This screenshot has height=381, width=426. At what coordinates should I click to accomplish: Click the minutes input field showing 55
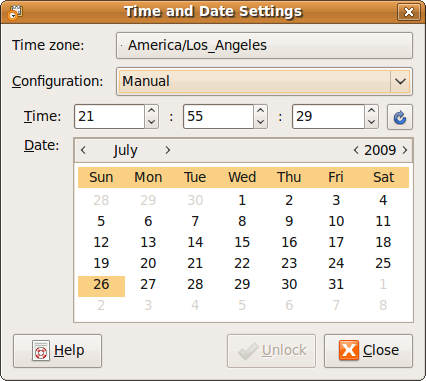[x=219, y=116]
